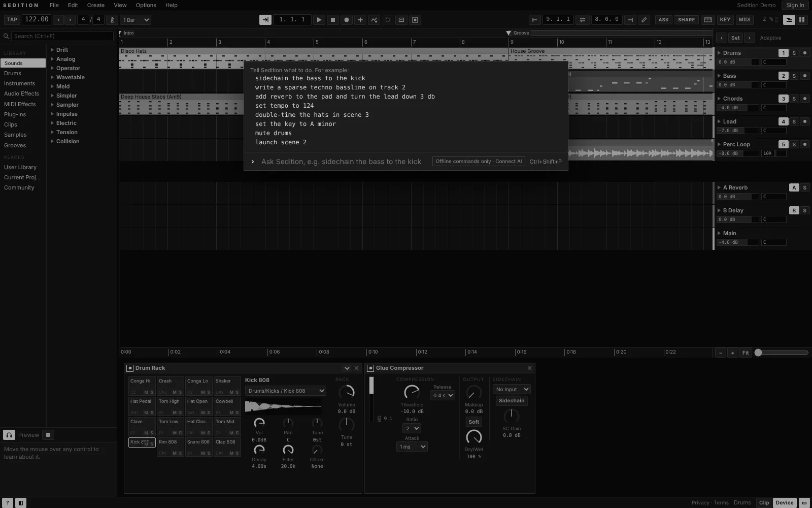Arm the arrangement record button

(347, 20)
